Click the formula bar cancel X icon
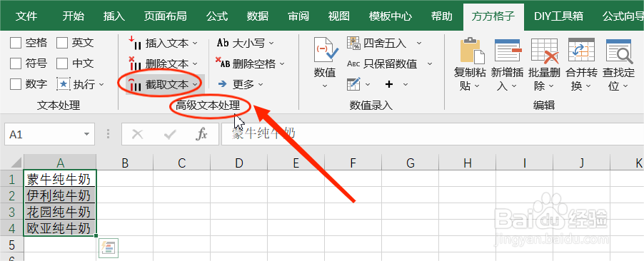 (138, 134)
